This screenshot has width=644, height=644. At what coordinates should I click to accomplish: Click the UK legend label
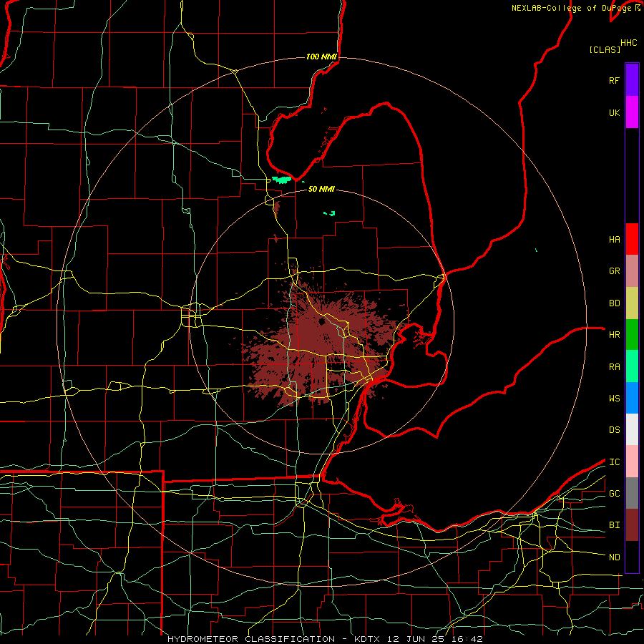614,112
